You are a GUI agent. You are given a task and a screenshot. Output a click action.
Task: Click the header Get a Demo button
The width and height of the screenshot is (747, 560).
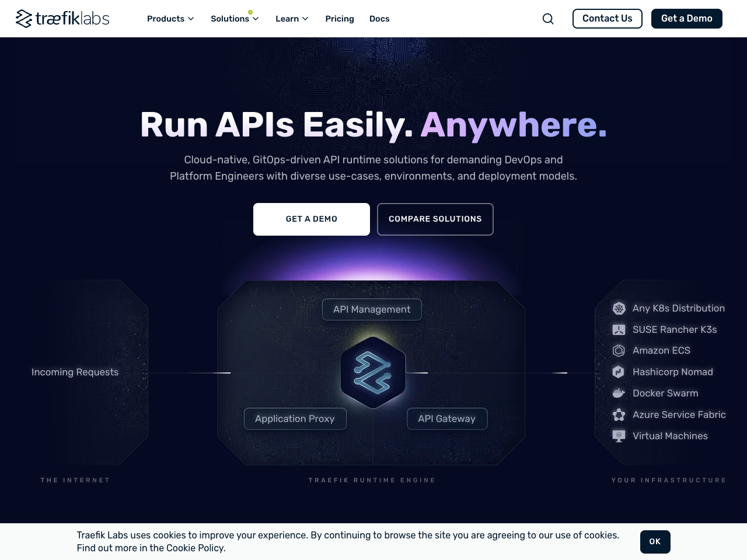point(687,19)
